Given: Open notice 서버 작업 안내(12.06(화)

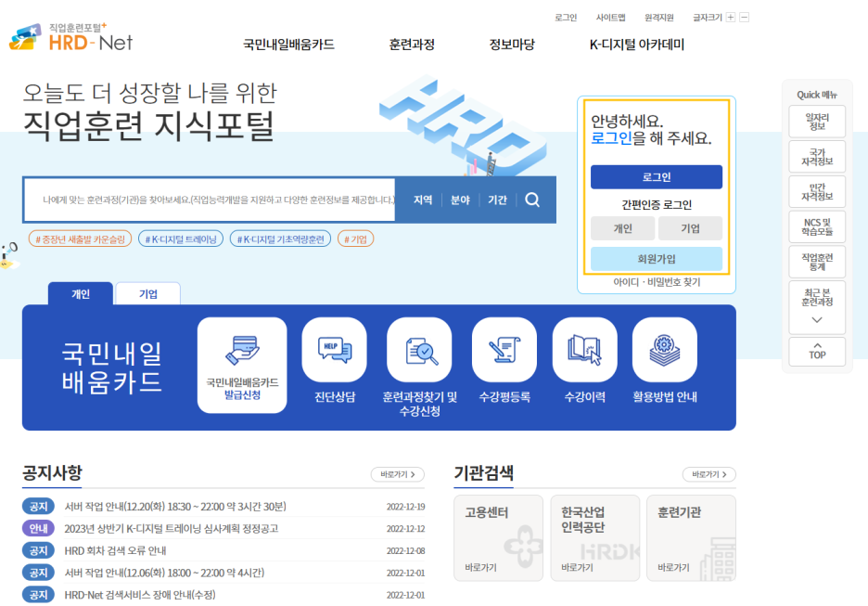Looking at the screenshot, I should click(164, 573).
